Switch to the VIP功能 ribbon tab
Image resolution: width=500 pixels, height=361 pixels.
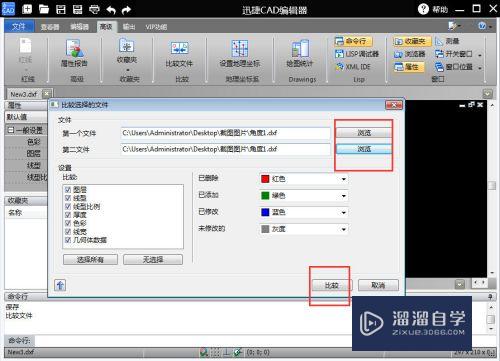click(x=156, y=27)
